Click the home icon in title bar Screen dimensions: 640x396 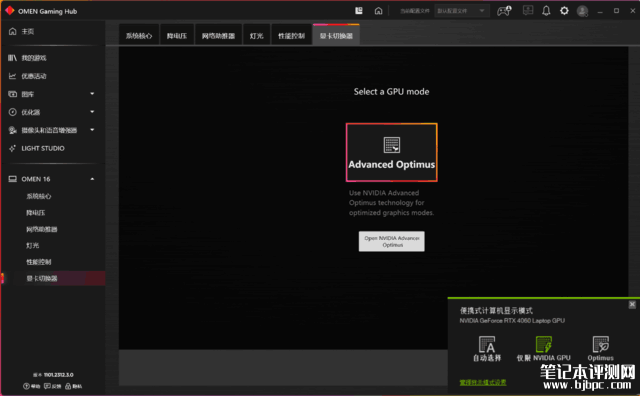(x=378, y=11)
